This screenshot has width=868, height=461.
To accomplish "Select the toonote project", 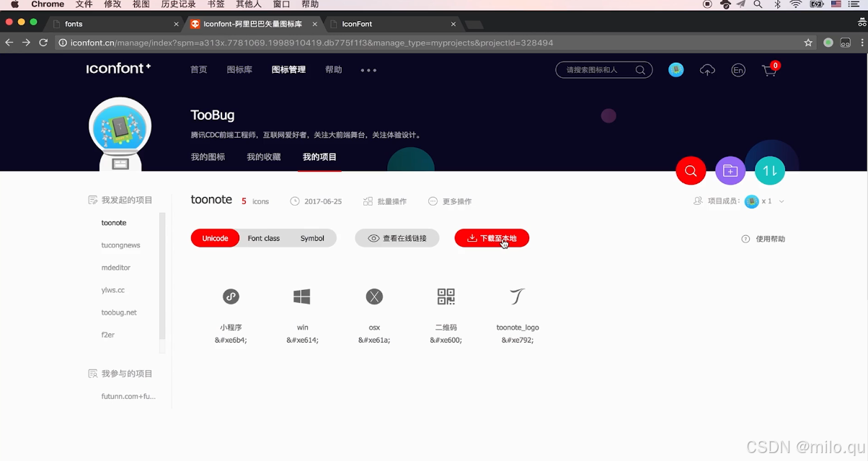I will [x=114, y=223].
